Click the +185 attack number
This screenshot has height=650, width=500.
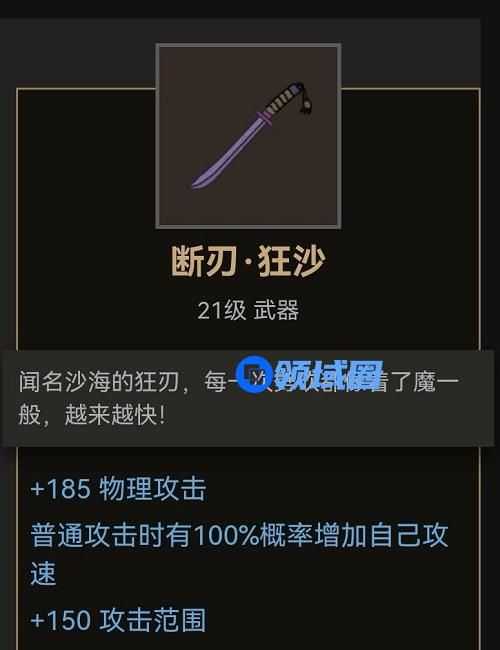click(x=60, y=489)
